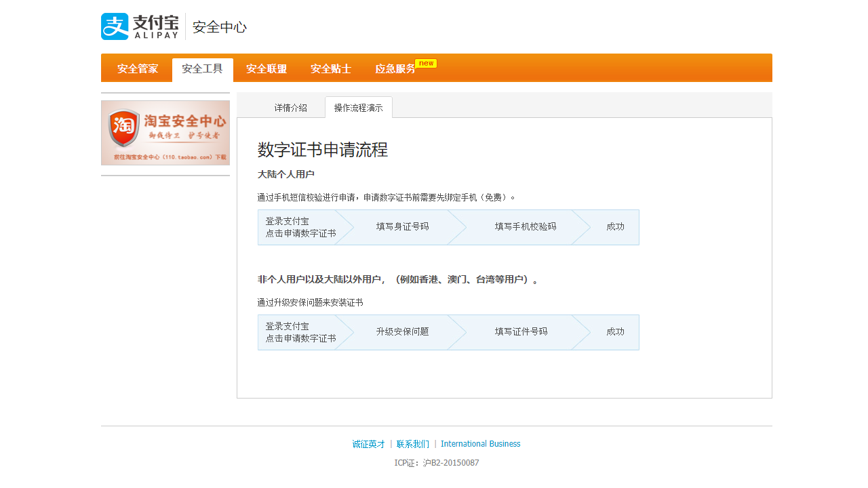Switch to the 详情介绍 tab
Screen dimensions: 868x488
(290, 107)
